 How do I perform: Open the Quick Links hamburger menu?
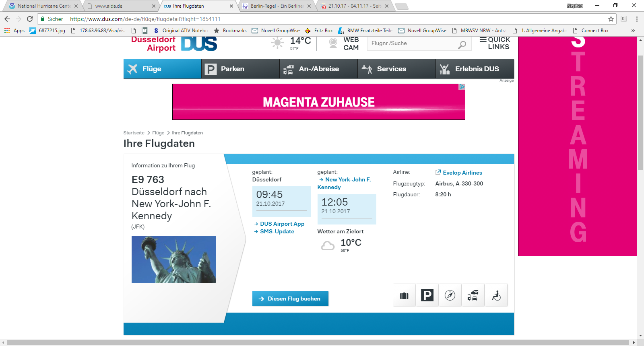pos(483,40)
